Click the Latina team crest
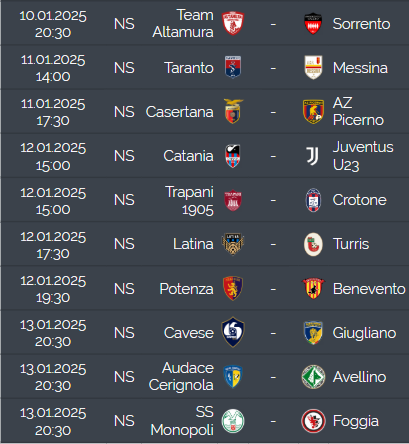This screenshot has height=444, width=409. pos(233,244)
